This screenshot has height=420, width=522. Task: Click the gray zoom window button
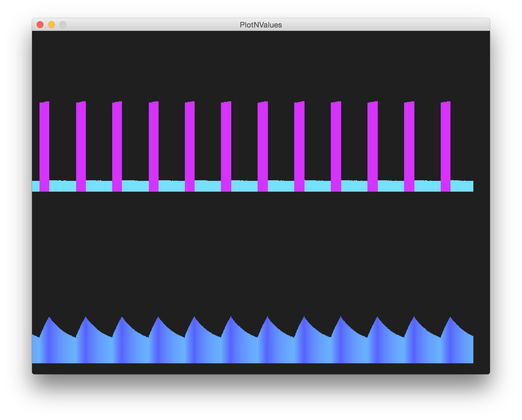[63, 25]
